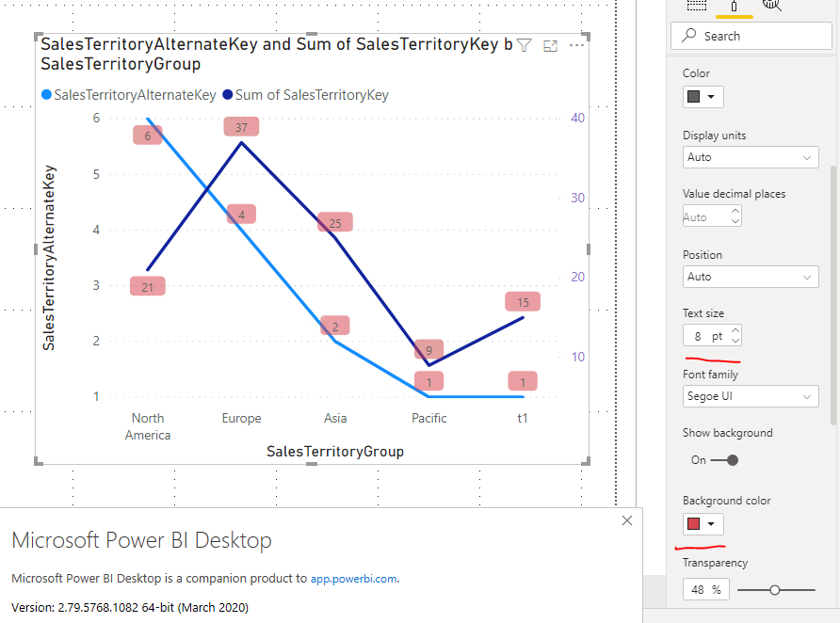Click the SalesTerritoryAlternateKey legend item
The height and width of the screenshot is (623, 840).
click(129, 95)
